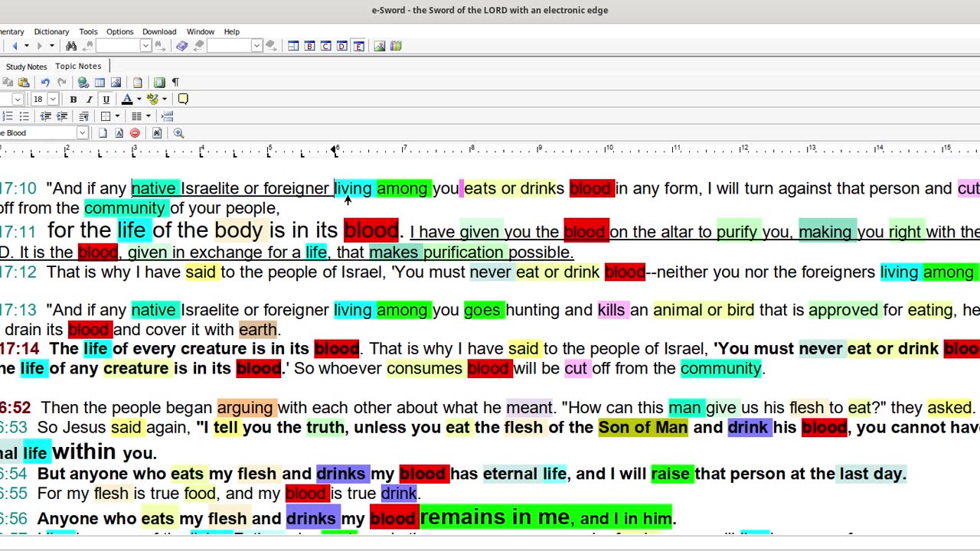
Task: Open the back-history dropdown arrow
Action: (x=27, y=46)
